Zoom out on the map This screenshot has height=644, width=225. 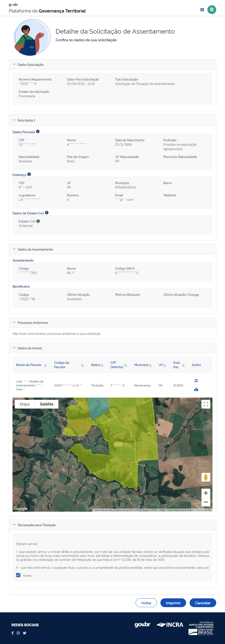pos(206,502)
